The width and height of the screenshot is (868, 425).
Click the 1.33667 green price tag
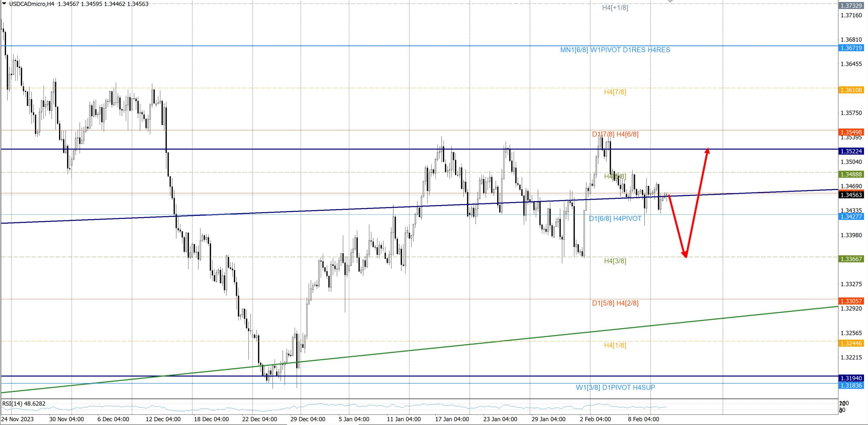(851, 259)
